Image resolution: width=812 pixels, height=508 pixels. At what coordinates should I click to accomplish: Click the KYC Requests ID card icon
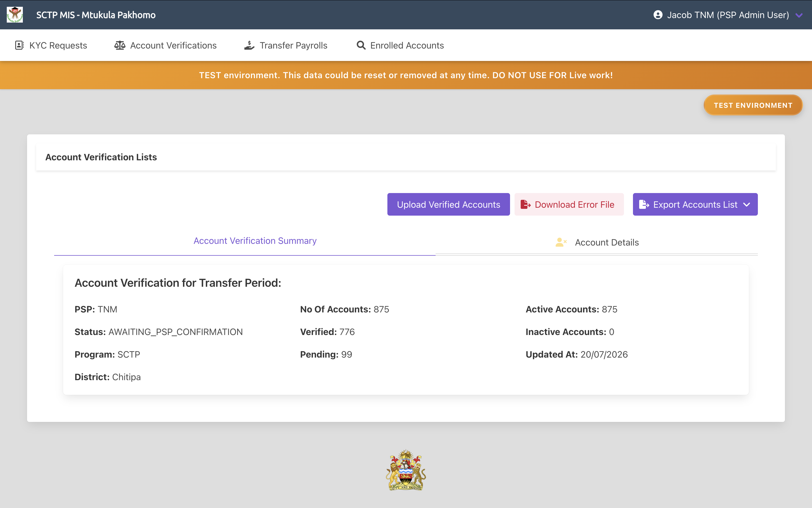[19, 45]
